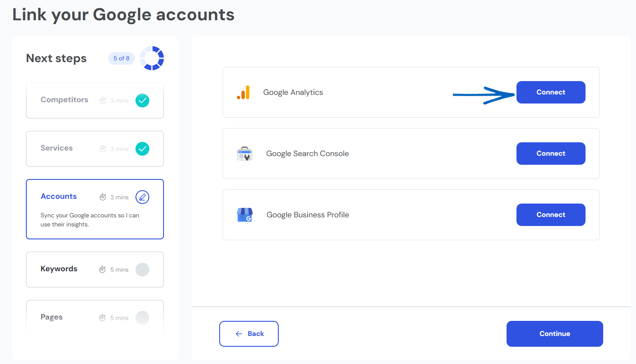Open the Keywords step

pos(95,270)
